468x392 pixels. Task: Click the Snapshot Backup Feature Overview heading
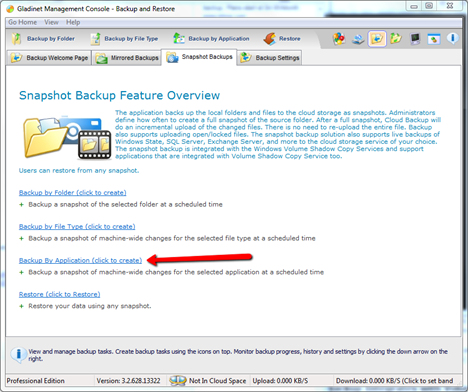click(x=119, y=95)
